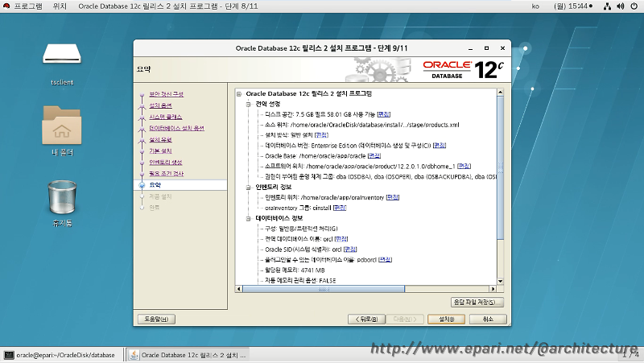Viewport: 644px width, 363px height.
Task: Open the 프로그램 menu in top panel
Action: pyautogui.click(x=28, y=6)
